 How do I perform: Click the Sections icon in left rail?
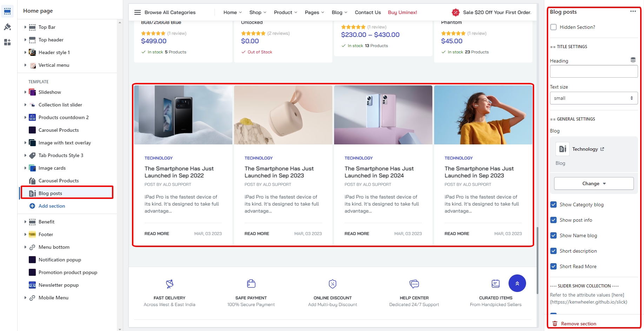coord(7,11)
